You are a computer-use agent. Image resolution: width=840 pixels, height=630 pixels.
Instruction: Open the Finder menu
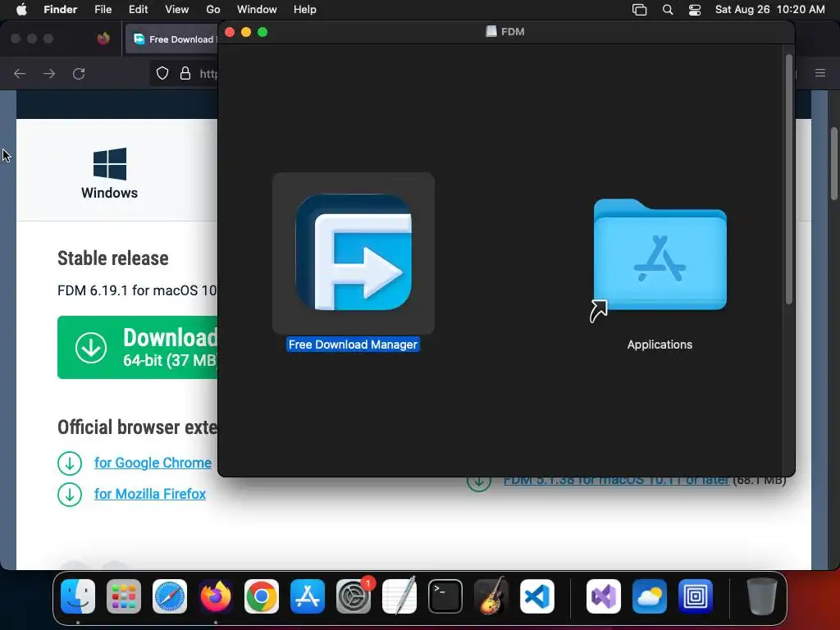click(x=61, y=10)
